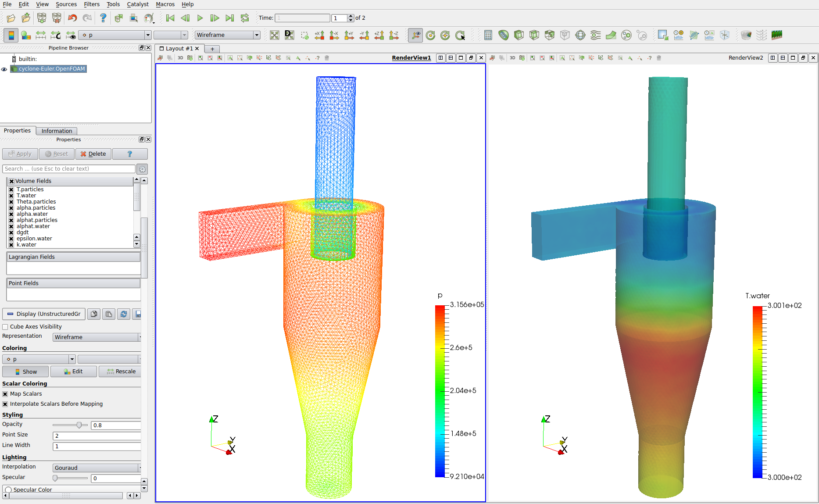This screenshot has height=504, width=819.
Task: Click the Glyph filter icon
Action: coord(580,35)
